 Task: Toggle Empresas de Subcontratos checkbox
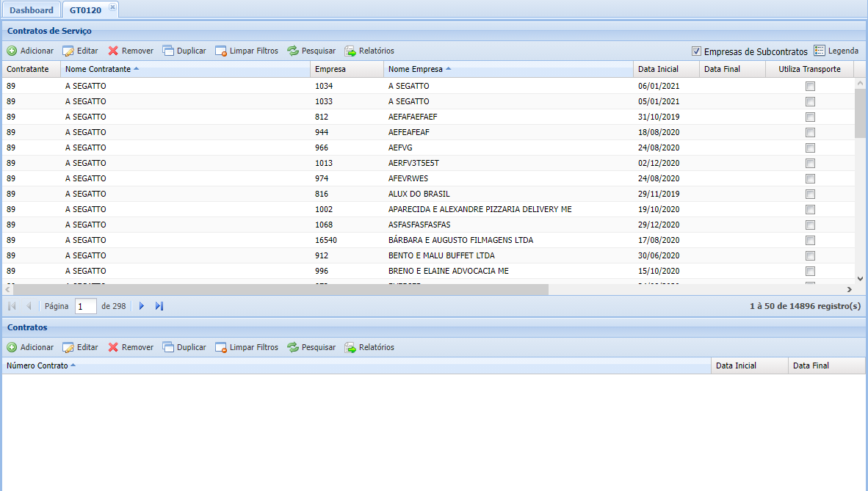696,51
